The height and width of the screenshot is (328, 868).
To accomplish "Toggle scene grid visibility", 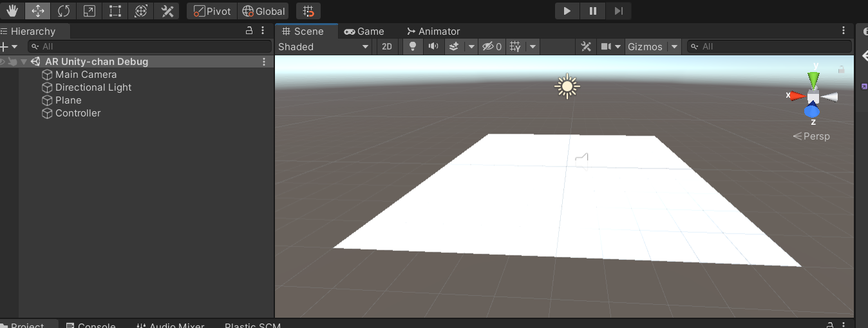I will [x=515, y=46].
